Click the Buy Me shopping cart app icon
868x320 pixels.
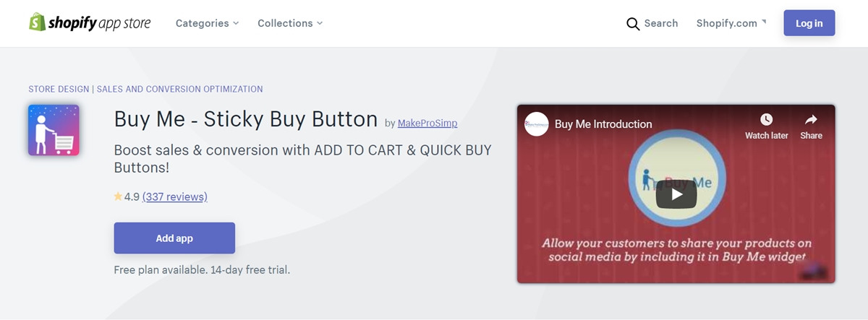click(54, 130)
